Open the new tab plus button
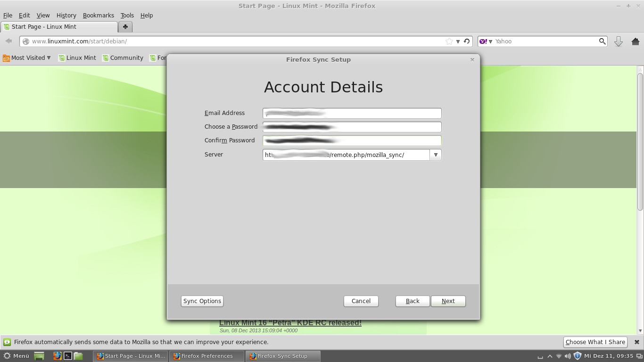This screenshot has width=644, height=362. click(x=125, y=27)
